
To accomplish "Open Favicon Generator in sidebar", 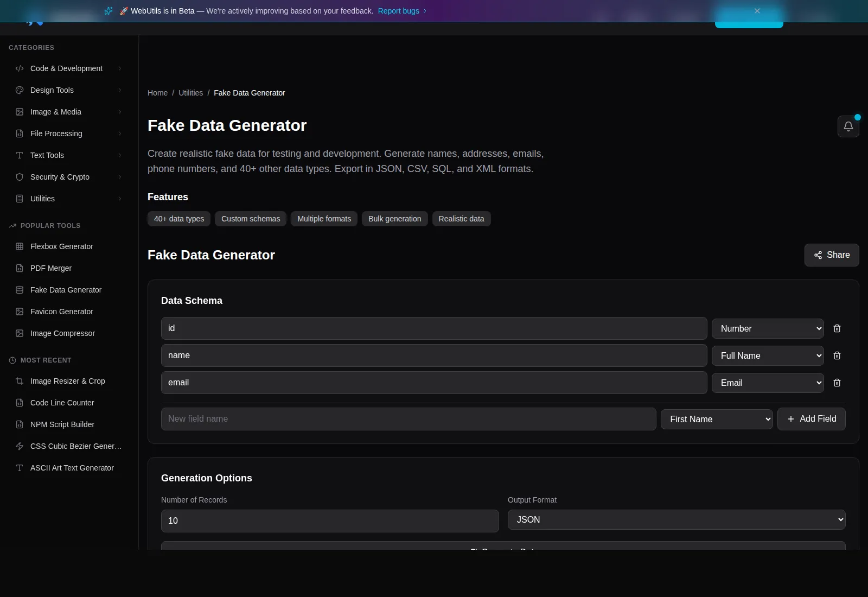I will point(69,312).
